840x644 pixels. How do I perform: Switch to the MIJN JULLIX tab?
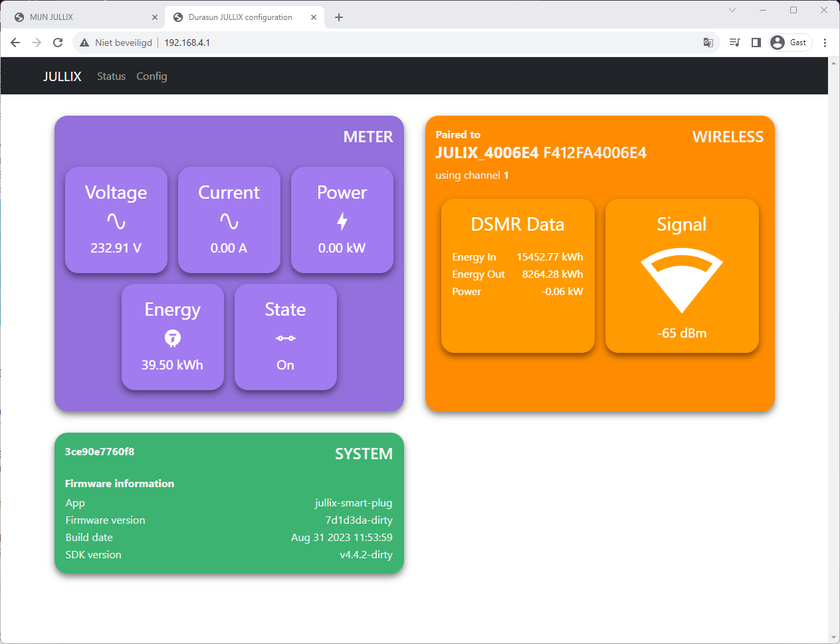point(84,17)
